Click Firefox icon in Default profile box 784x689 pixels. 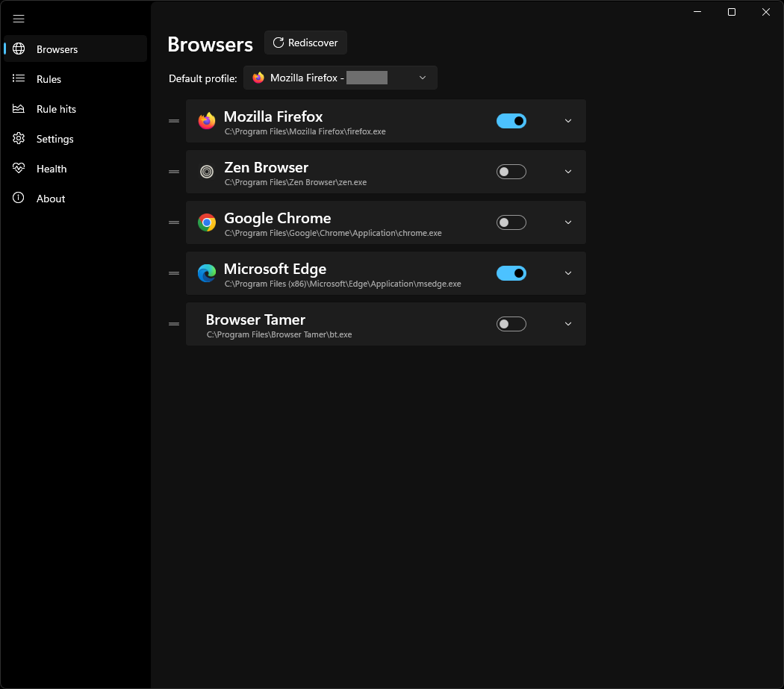pyautogui.click(x=258, y=78)
